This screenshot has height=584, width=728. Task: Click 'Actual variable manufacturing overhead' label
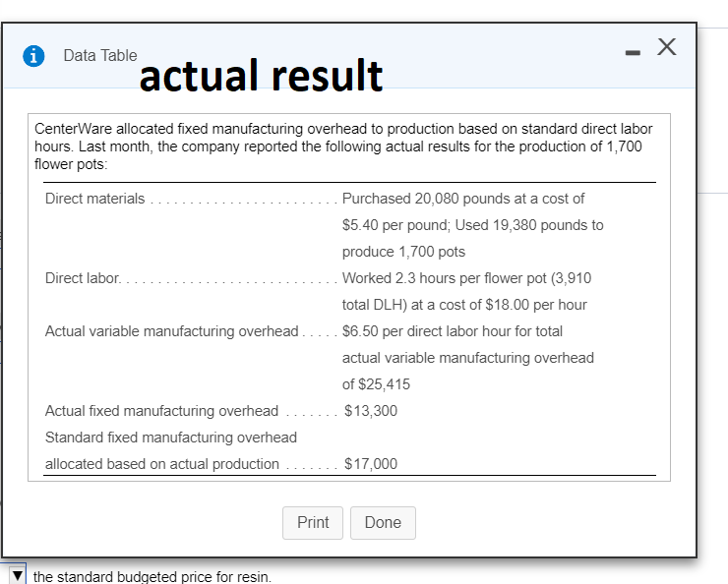pyautogui.click(x=171, y=331)
